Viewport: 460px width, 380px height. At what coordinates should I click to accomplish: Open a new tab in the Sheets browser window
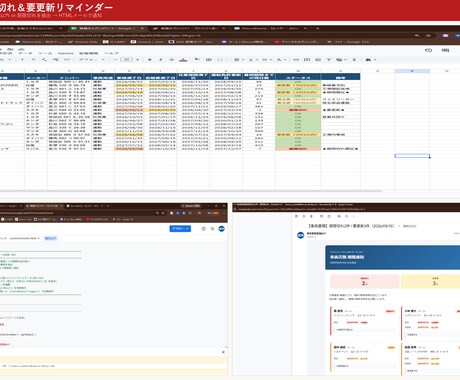[x=317, y=29]
